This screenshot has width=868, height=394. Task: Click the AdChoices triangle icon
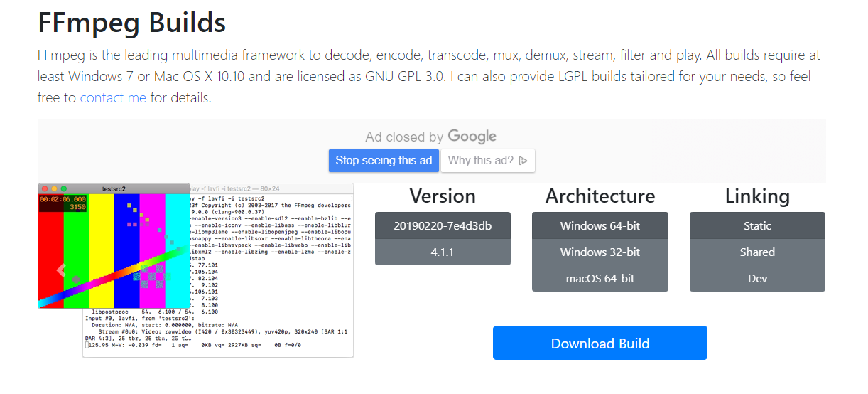(x=523, y=161)
